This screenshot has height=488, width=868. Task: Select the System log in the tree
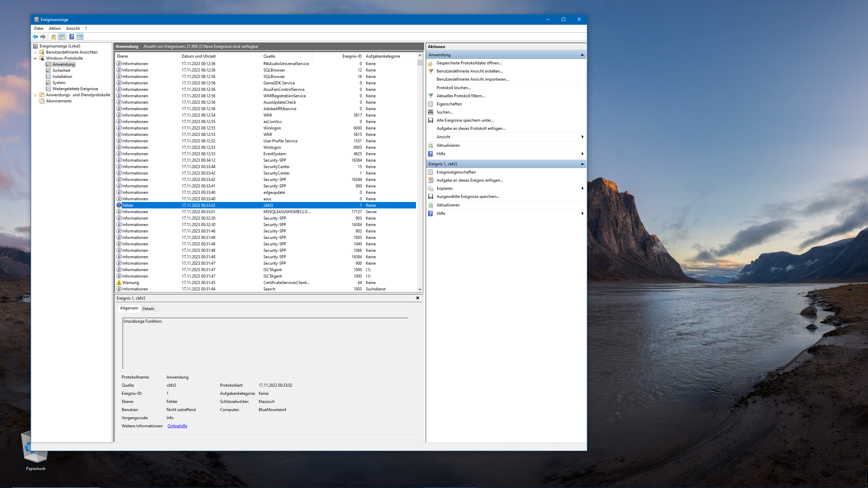(59, 83)
